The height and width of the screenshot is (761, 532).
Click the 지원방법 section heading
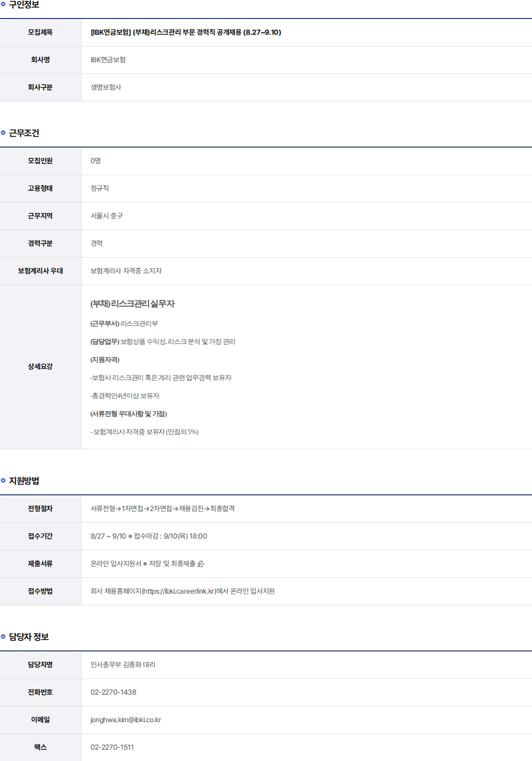click(24, 481)
